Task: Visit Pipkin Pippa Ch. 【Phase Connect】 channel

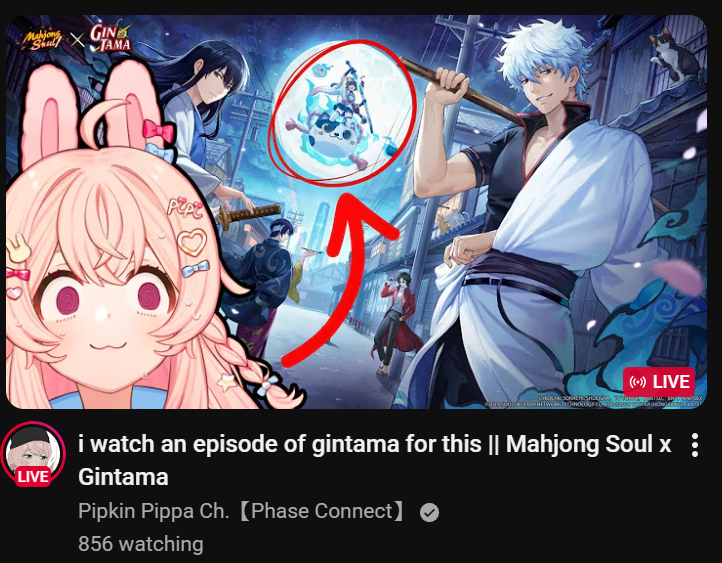Action: pyautogui.click(x=241, y=511)
